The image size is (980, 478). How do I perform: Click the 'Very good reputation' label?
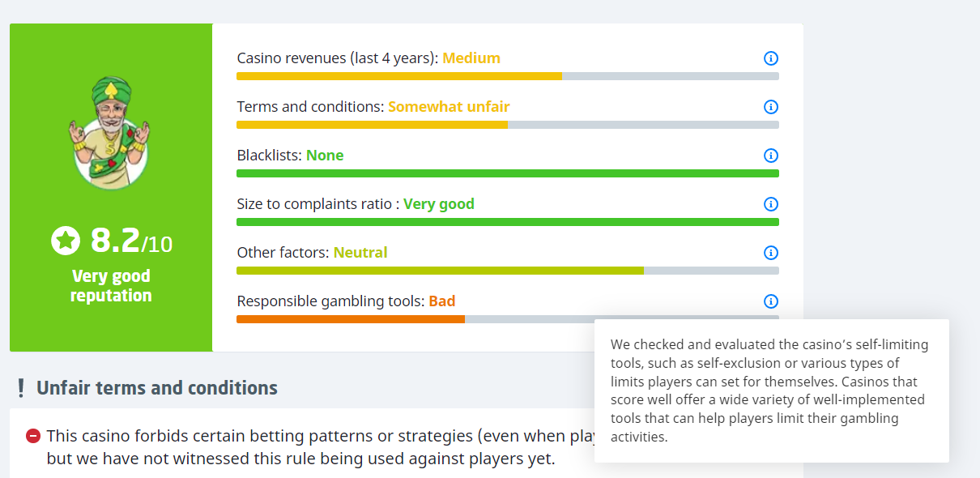click(x=111, y=286)
